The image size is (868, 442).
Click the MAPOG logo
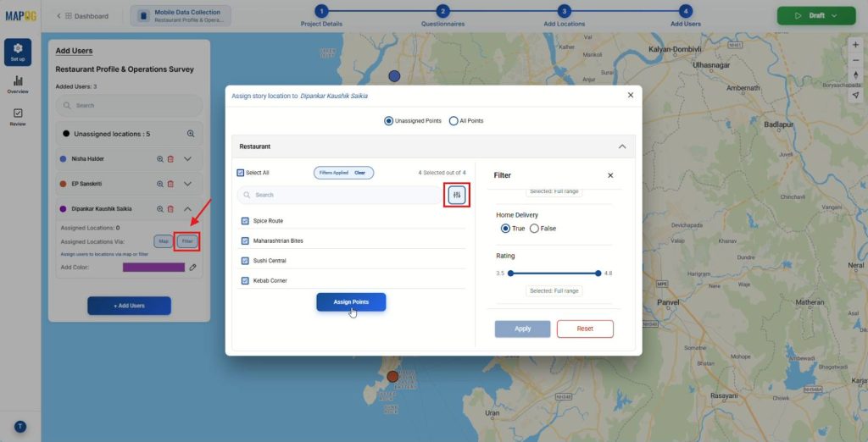(21, 16)
